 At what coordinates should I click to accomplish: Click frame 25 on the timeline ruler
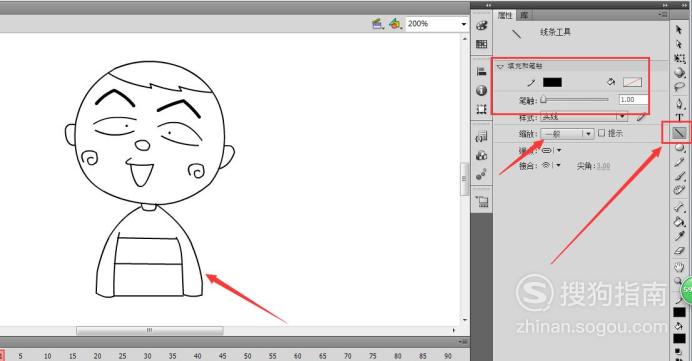[122, 356]
